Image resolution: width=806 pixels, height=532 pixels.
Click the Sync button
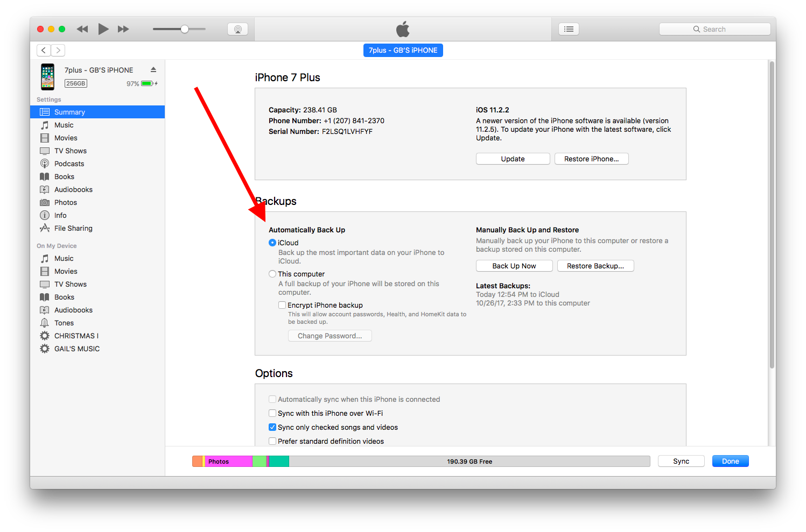click(x=681, y=461)
